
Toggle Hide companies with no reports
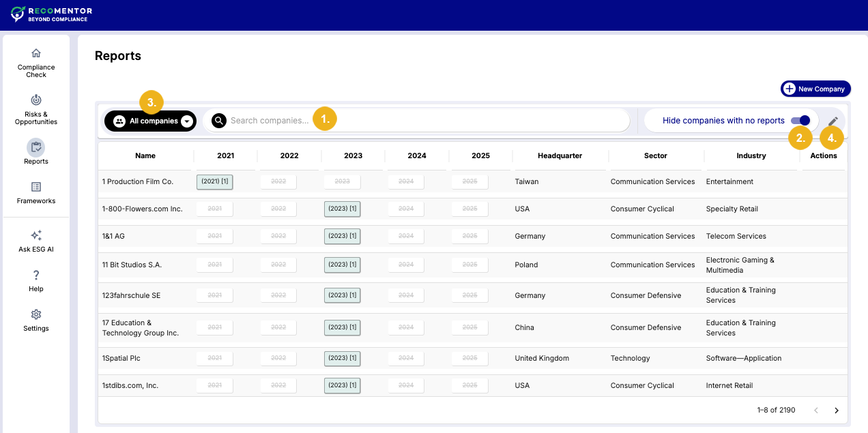pyautogui.click(x=800, y=121)
